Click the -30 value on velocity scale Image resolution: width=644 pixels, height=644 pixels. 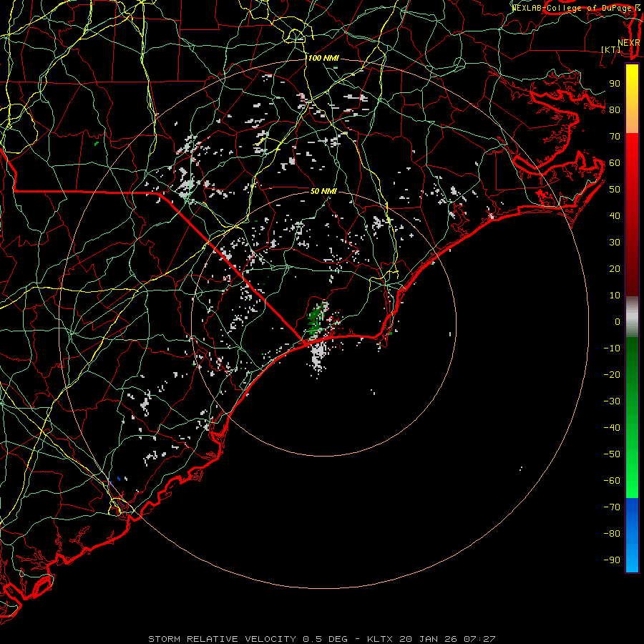[x=612, y=401]
